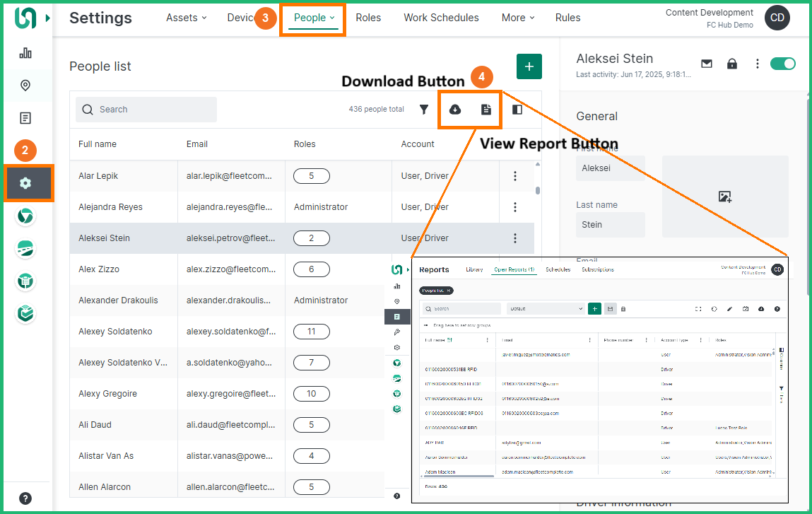Click the filter funnel icon
Image resolution: width=812 pixels, height=514 pixels.
point(424,110)
